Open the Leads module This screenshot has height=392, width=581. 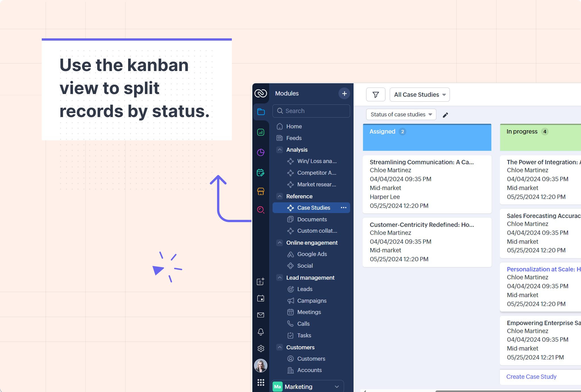pos(305,289)
